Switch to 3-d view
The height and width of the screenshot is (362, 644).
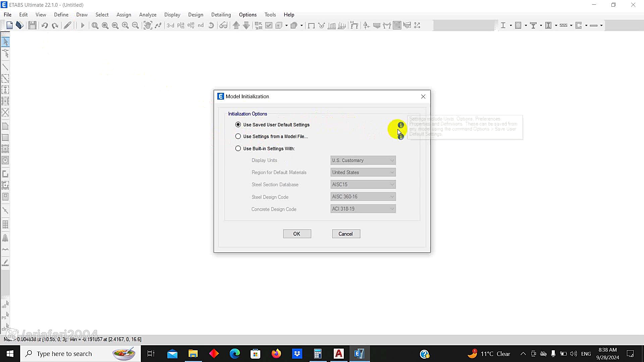[x=170, y=25]
